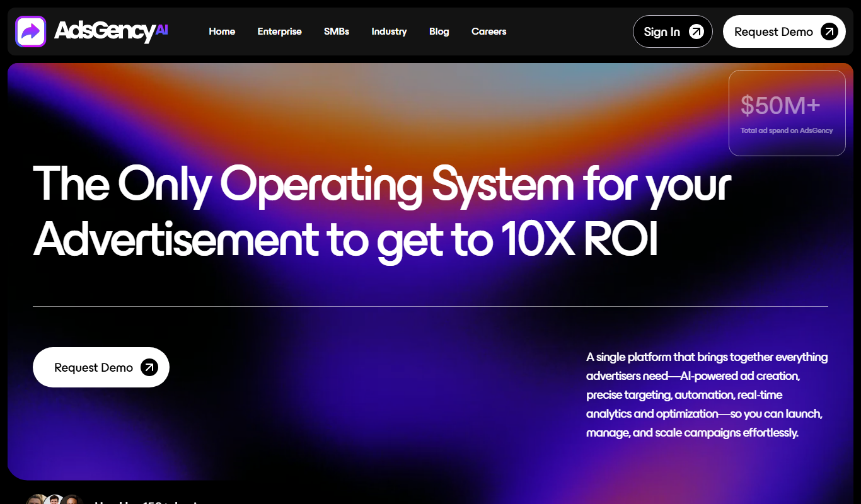
Task: Click Request Demo in the top navigation
Action: click(x=784, y=31)
